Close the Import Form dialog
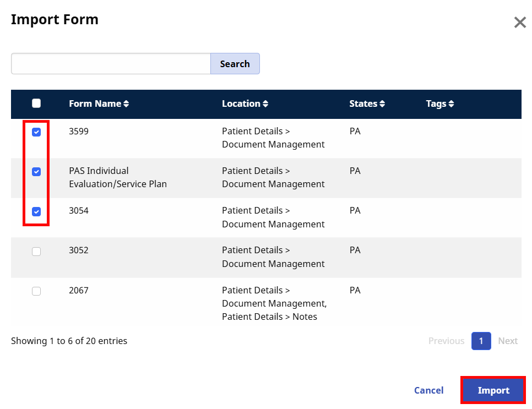The image size is (532, 409). click(520, 23)
